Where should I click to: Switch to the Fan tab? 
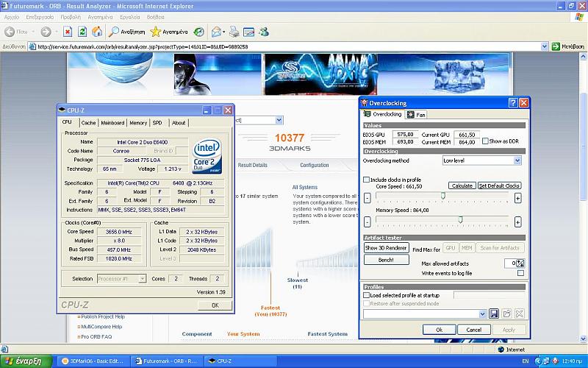(416, 115)
